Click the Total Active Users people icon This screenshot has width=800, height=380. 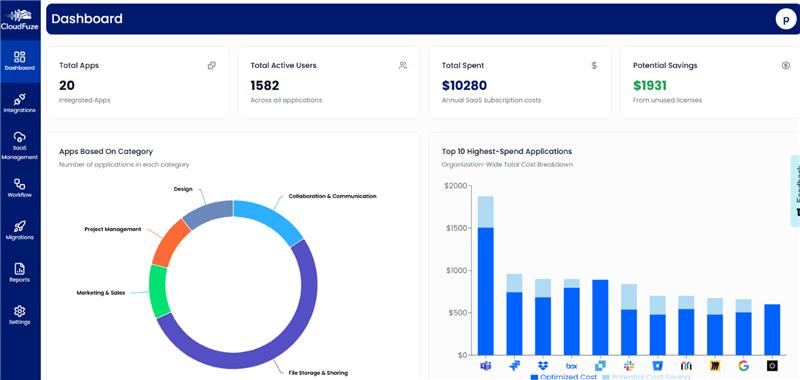pyautogui.click(x=403, y=65)
